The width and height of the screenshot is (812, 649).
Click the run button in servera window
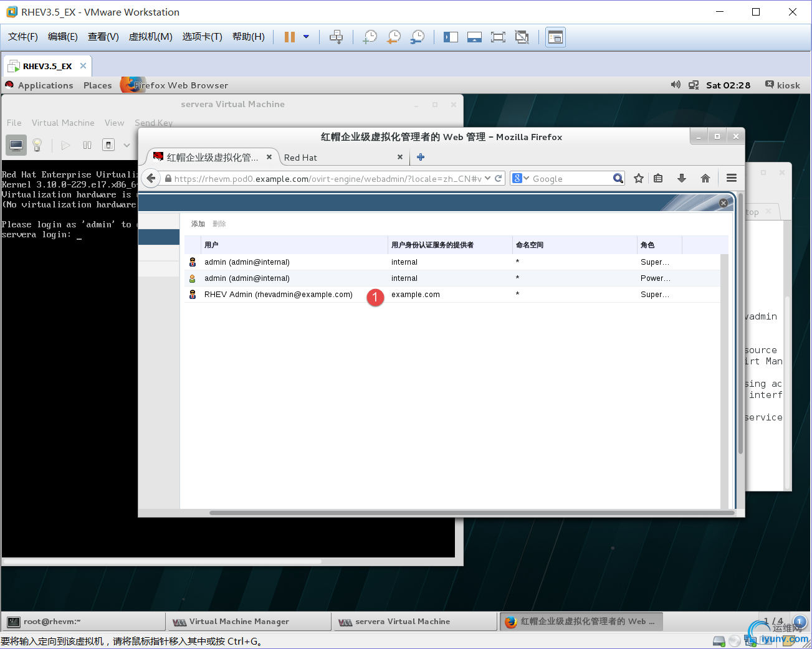pos(65,145)
